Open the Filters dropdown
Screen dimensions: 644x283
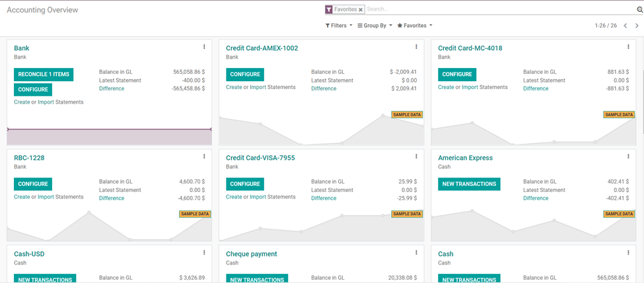339,26
